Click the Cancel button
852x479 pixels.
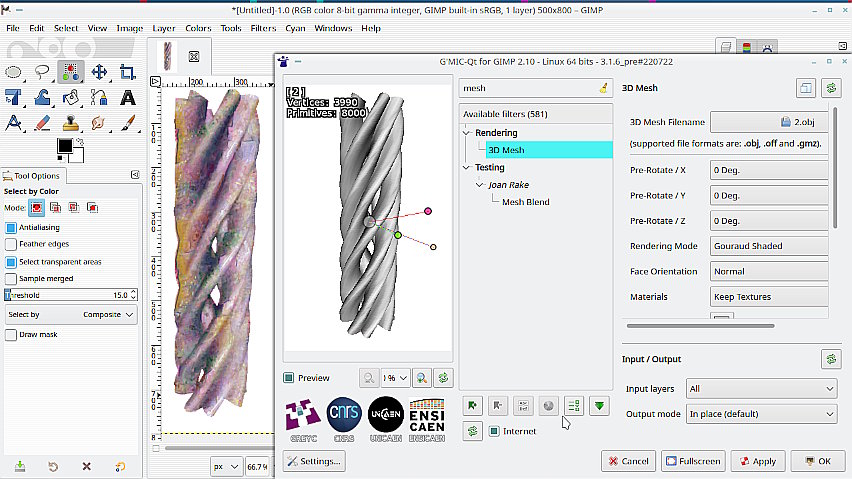pyautogui.click(x=628, y=461)
